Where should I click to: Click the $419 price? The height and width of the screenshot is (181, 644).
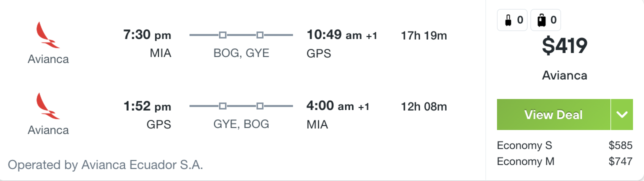click(x=564, y=46)
